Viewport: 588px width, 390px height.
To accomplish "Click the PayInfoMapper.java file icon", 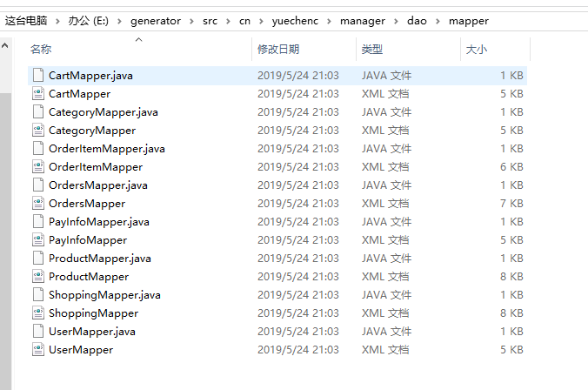I will 38,221.
